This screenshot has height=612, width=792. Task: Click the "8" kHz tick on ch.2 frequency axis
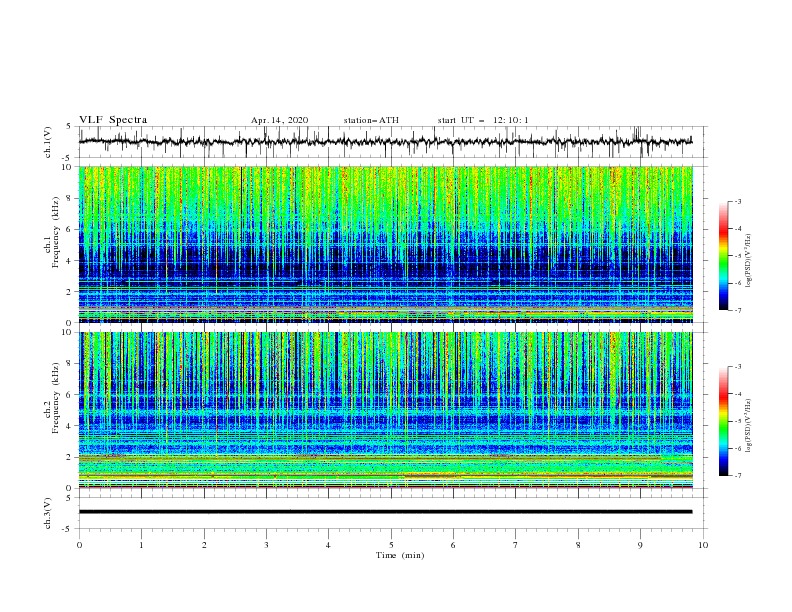(x=70, y=364)
